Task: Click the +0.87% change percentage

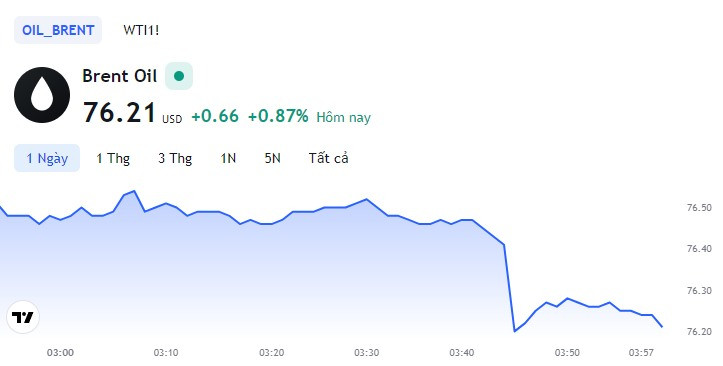Action: 278,116
